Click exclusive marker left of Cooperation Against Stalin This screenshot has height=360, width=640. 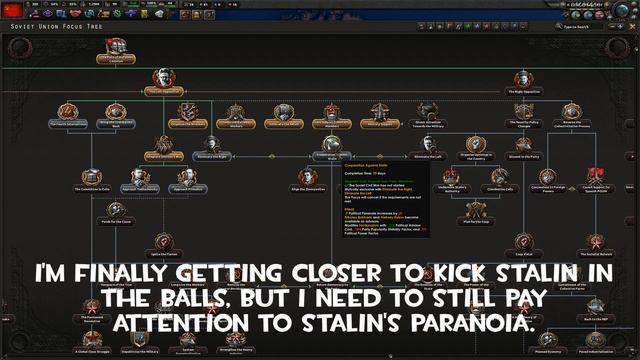tap(272, 156)
